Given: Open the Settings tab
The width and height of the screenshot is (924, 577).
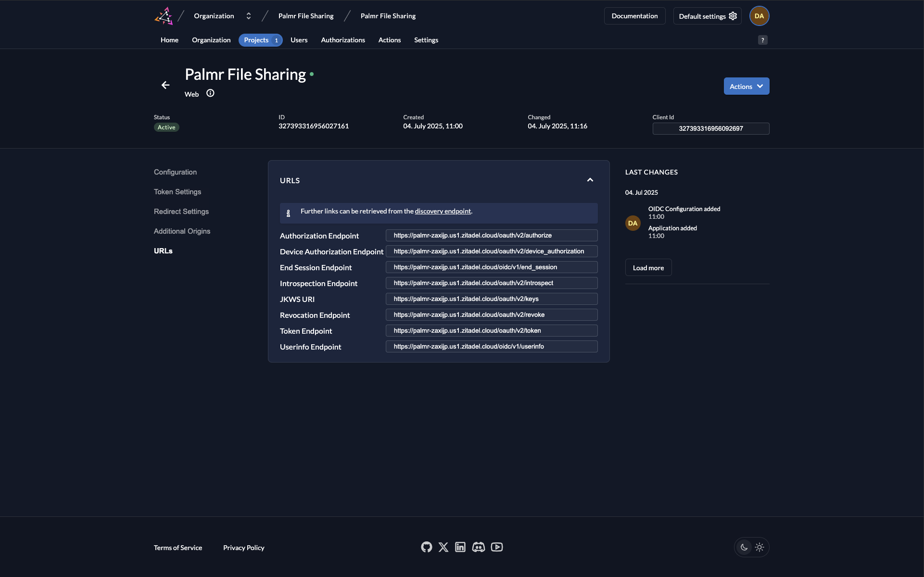Looking at the screenshot, I should click(x=426, y=40).
